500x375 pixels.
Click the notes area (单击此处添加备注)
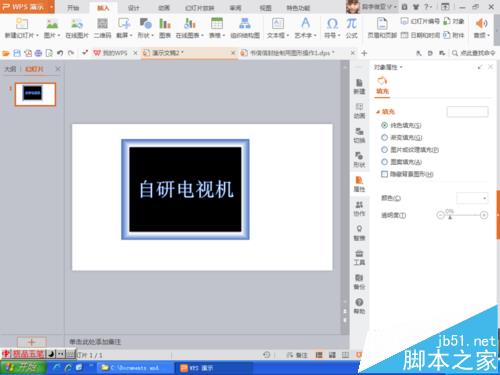click(95, 342)
